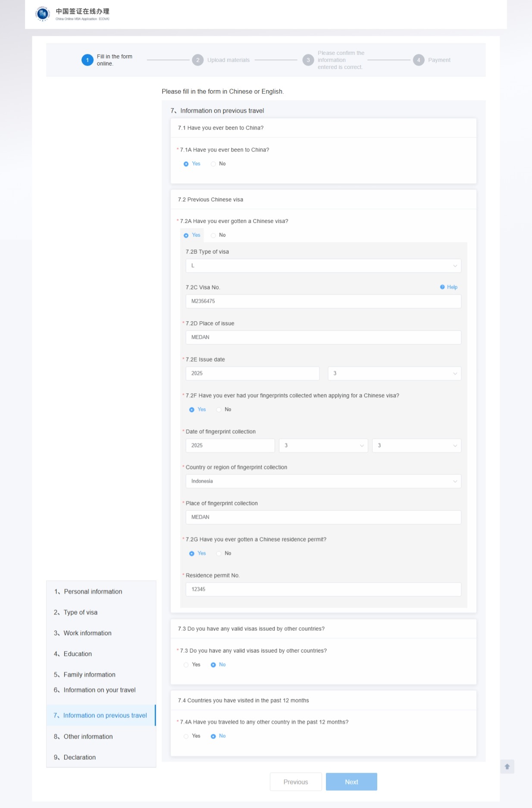Open the Type of visa dropdown
The height and width of the screenshot is (808, 532).
(x=323, y=266)
